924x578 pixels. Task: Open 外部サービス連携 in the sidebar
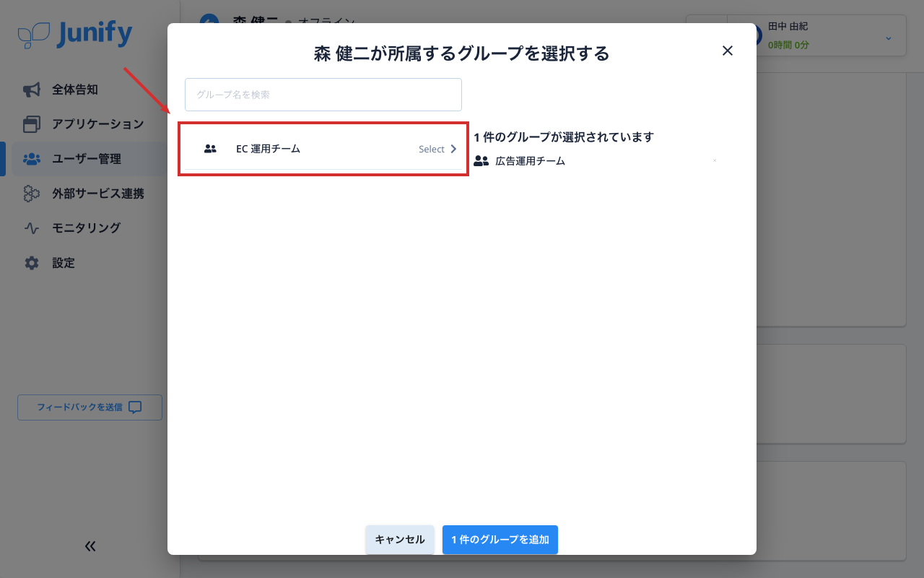tap(98, 194)
